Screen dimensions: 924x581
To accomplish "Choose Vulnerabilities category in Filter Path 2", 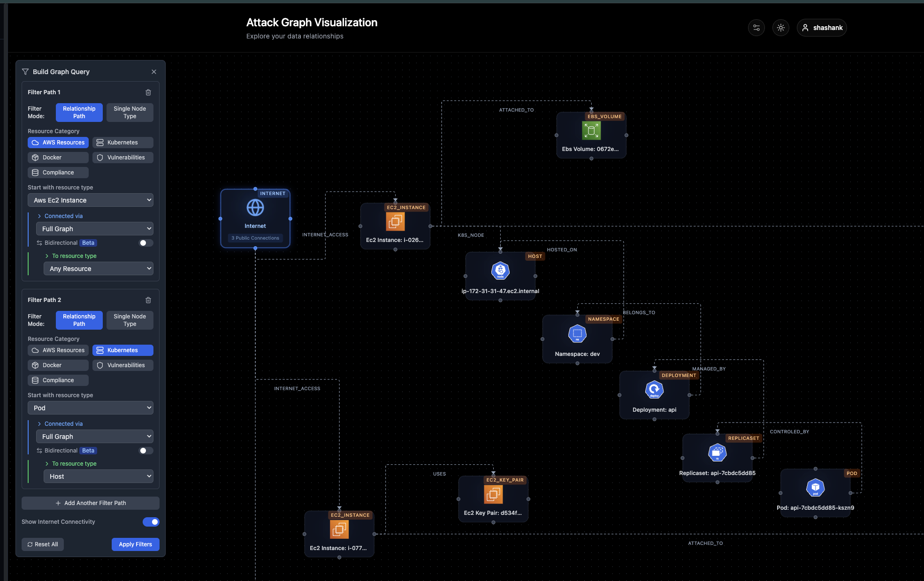I will click(123, 365).
